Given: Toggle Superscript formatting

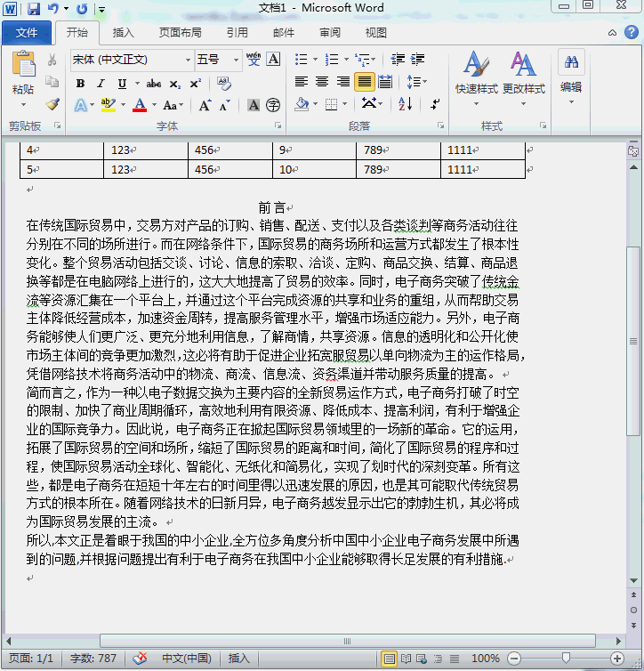Looking at the screenshot, I should coord(196,84).
